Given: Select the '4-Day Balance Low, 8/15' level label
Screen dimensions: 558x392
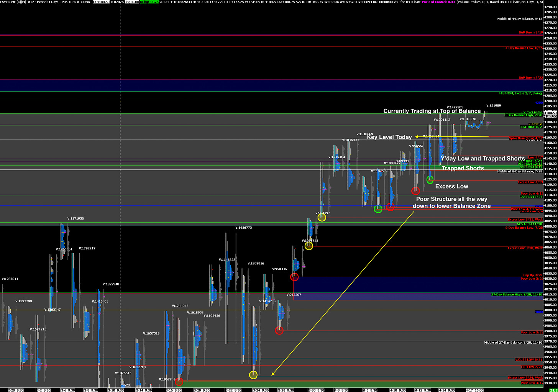Looking at the screenshot, I should coord(524,48).
